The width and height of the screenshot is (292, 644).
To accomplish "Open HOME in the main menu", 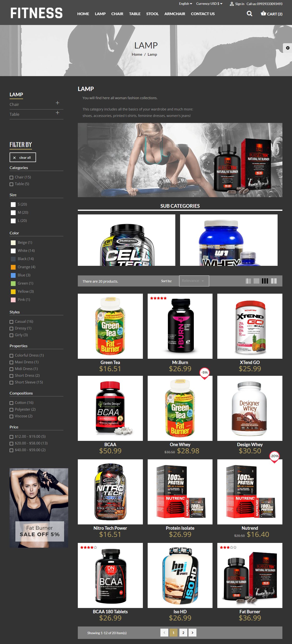I will [x=83, y=14].
